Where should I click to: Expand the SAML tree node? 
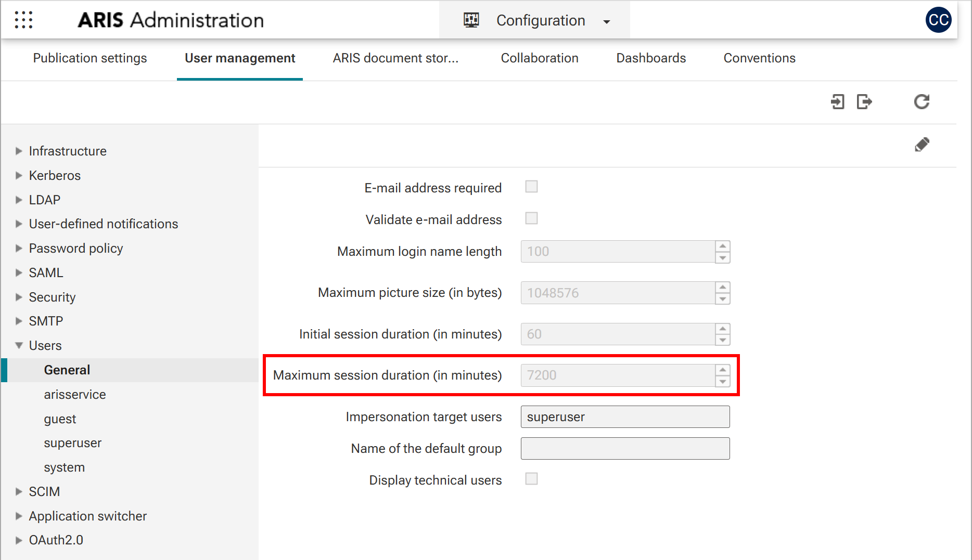pyautogui.click(x=19, y=272)
